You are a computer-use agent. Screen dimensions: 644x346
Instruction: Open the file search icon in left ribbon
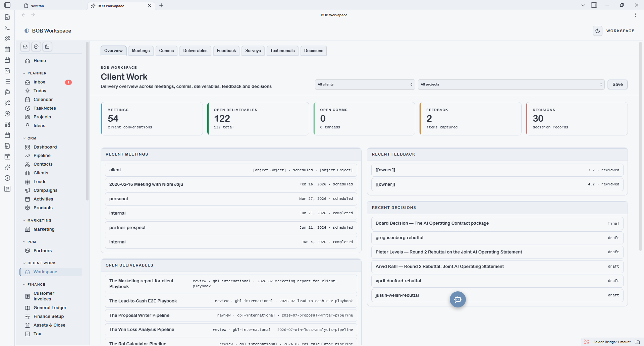[7, 17]
